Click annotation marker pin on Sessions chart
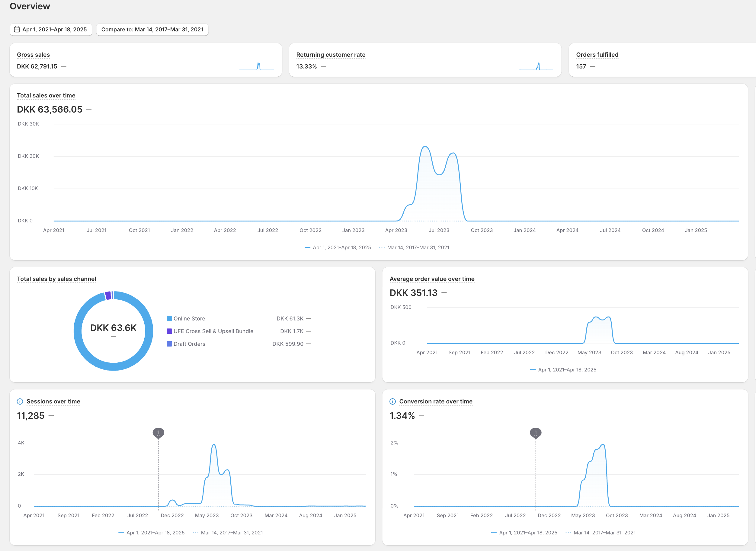 click(x=158, y=433)
